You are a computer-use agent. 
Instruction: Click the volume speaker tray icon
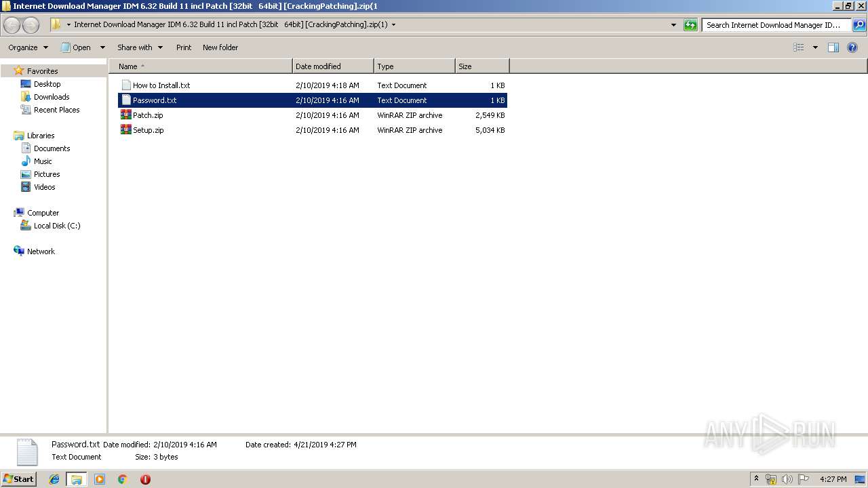(x=787, y=479)
